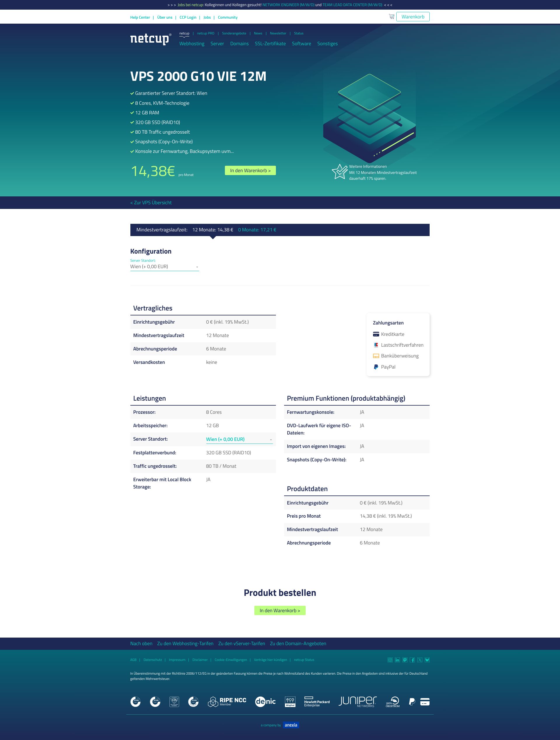The height and width of the screenshot is (740, 560).
Task: Click the eco Mitglied logo
Action: coord(290,701)
